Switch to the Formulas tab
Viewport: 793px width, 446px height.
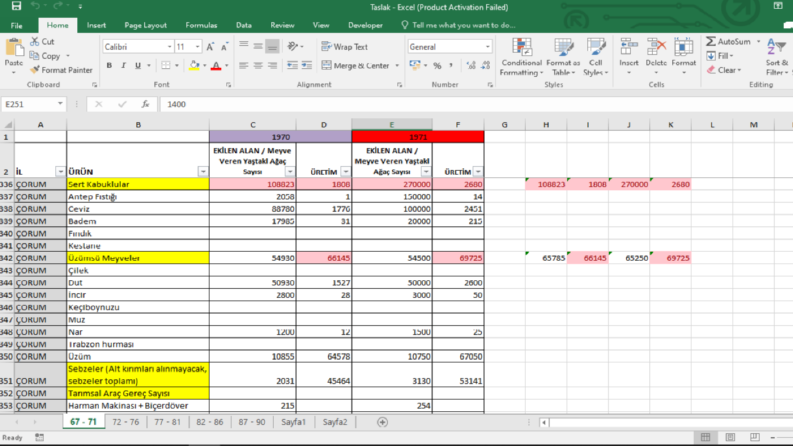tap(201, 25)
